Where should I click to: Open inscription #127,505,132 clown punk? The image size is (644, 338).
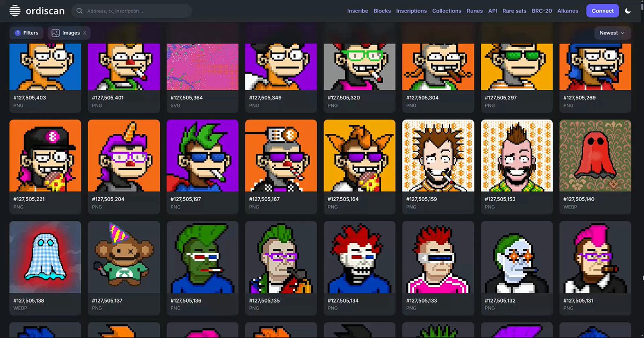point(517,257)
